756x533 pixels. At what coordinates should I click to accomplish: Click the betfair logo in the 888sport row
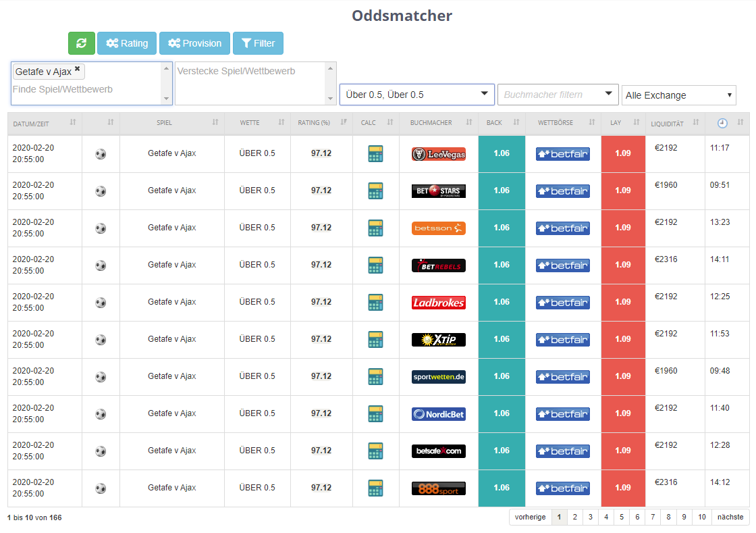[x=563, y=488]
